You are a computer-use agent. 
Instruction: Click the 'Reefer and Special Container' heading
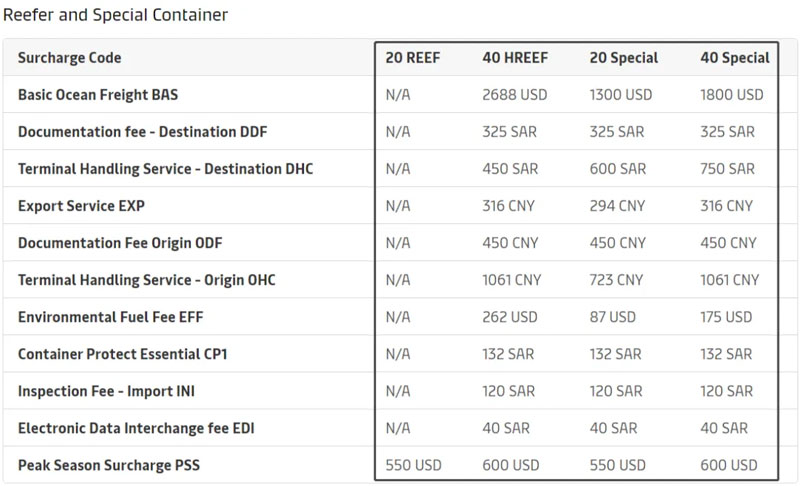click(x=115, y=15)
